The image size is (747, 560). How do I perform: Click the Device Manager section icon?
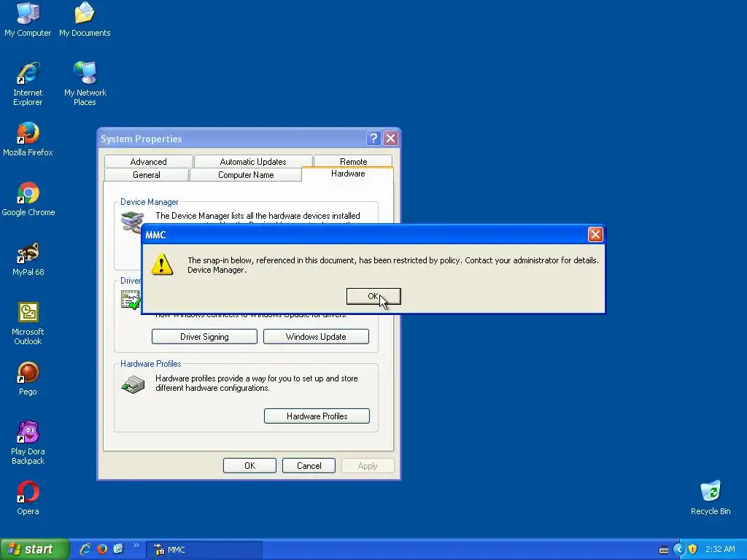pyautogui.click(x=132, y=222)
